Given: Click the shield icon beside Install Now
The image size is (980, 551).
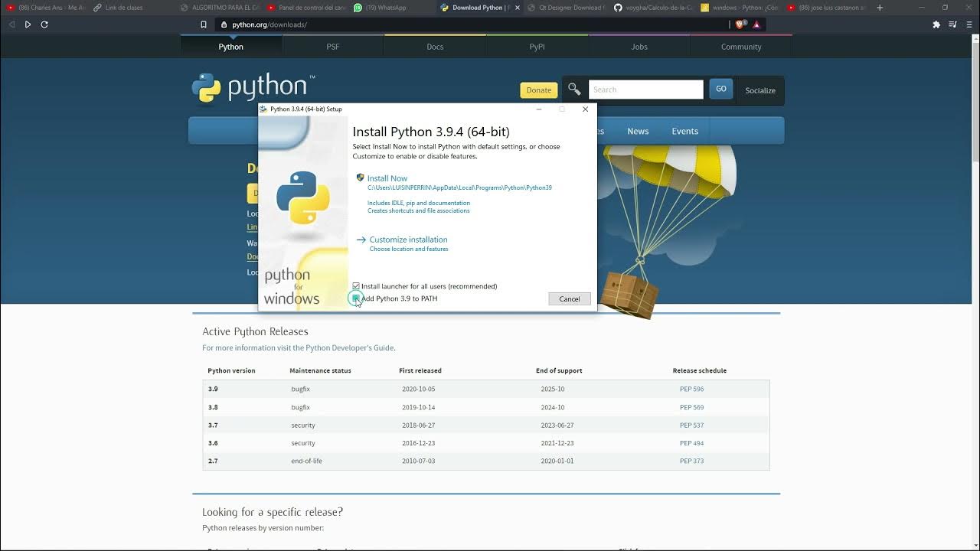Looking at the screenshot, I should (360, 178).
